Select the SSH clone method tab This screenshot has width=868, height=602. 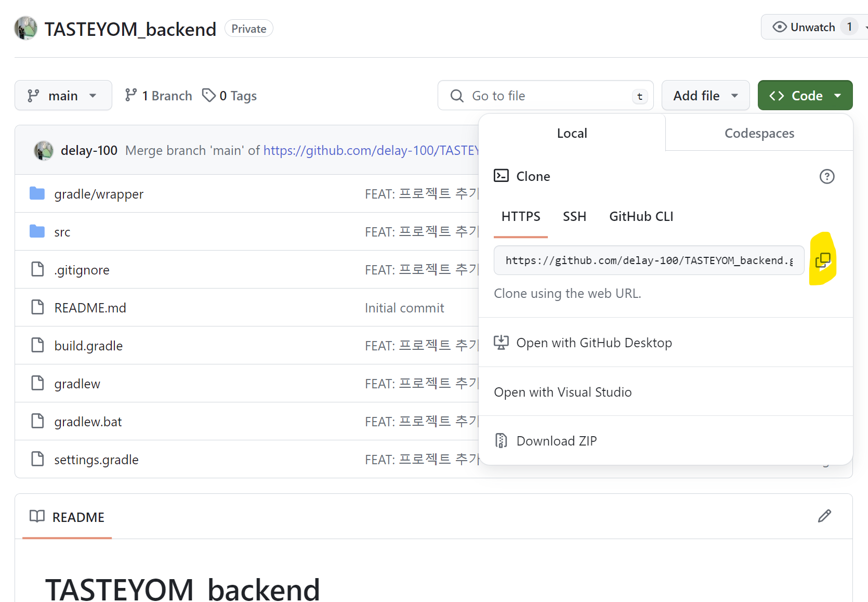click(574, 217)
